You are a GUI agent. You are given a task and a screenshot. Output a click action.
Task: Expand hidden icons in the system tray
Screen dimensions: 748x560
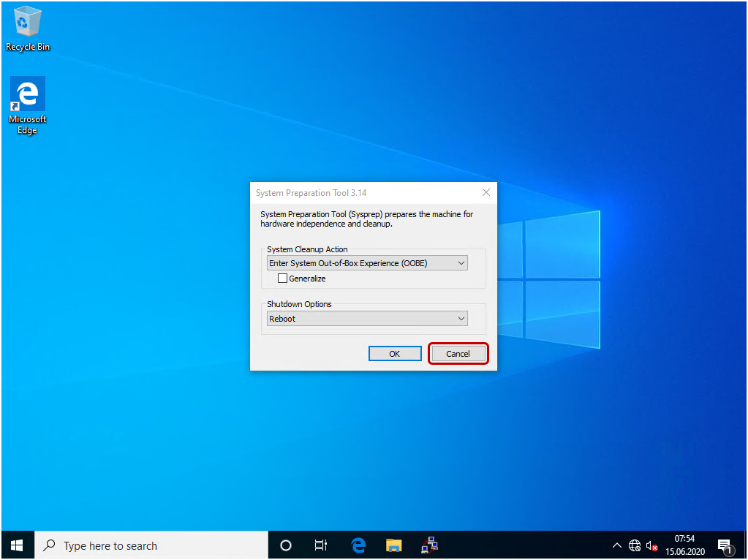click(x=617, y=545)
